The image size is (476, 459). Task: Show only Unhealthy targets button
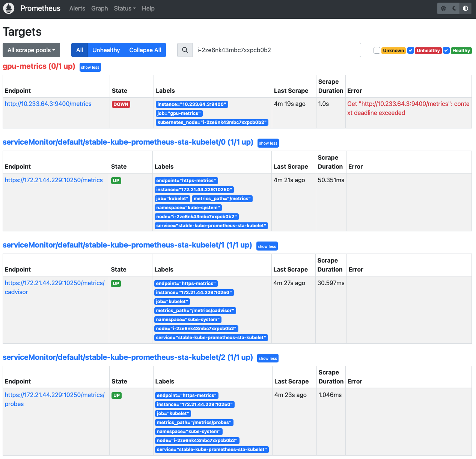tap(106, 50)
